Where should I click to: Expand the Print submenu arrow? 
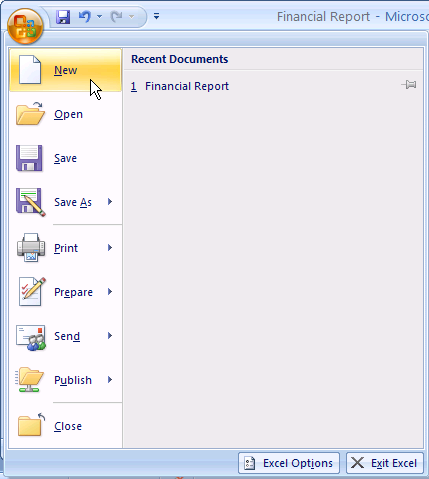(110, 248)
